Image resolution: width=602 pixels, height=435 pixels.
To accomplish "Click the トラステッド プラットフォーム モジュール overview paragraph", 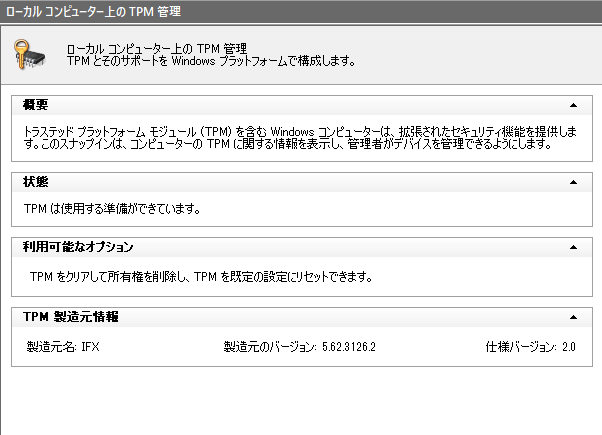I will 300,137.
